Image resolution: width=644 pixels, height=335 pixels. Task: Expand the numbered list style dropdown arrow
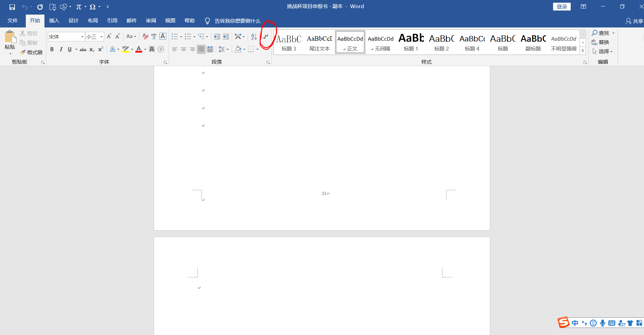pyautogui.click(x=194, y=37)
